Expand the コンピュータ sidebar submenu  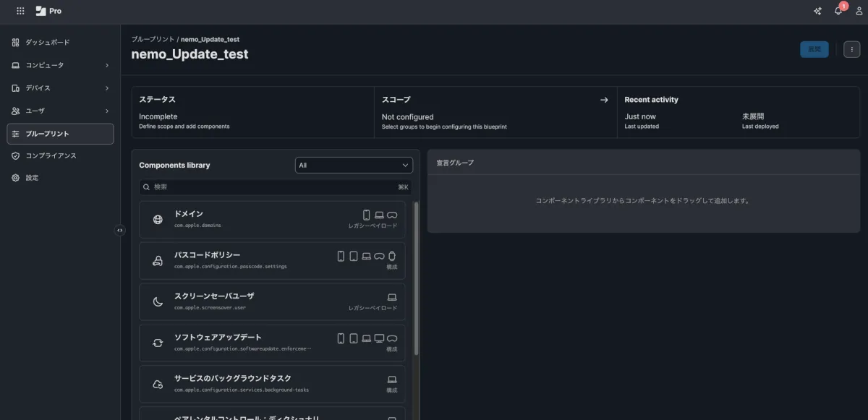click(x=106, y=66)
